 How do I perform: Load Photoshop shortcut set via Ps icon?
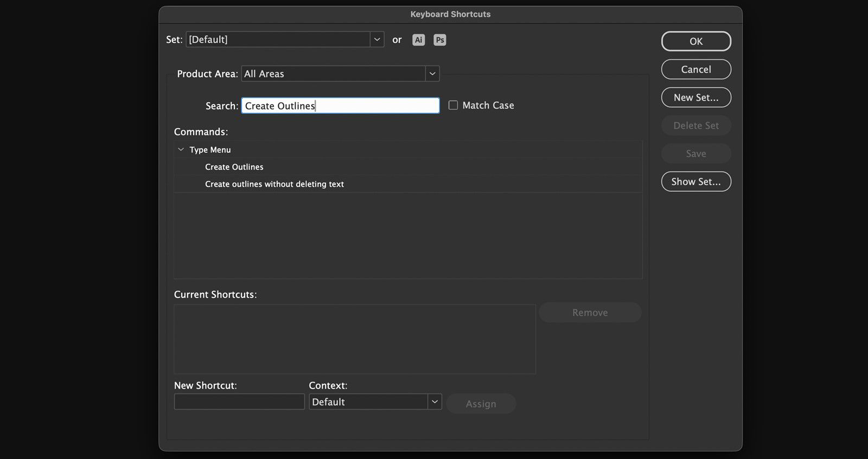pyautogui.click(x=440, y=40)
